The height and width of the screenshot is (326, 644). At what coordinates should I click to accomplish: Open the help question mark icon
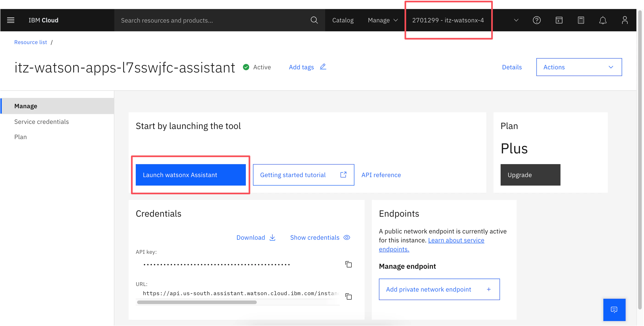(536, 20)
